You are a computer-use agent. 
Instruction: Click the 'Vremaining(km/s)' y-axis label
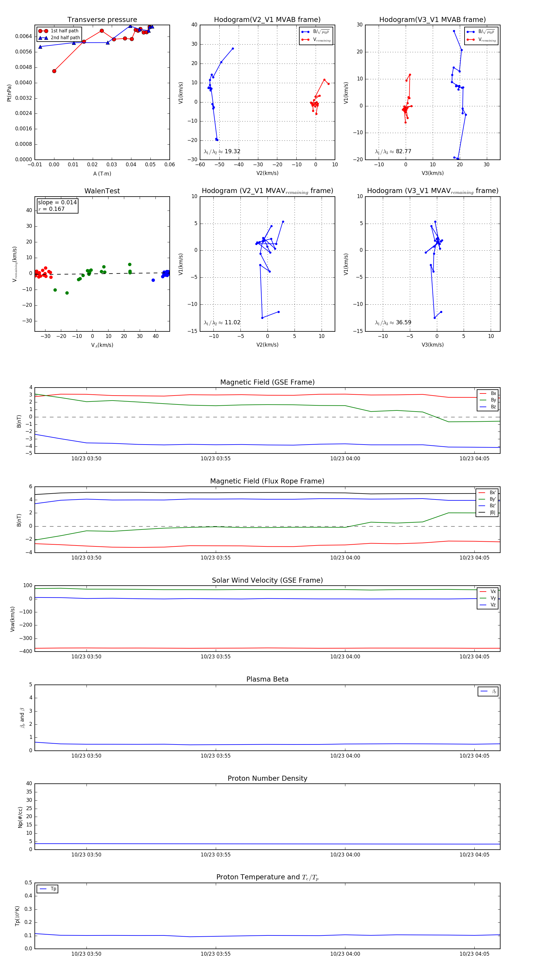pos(15,264)
